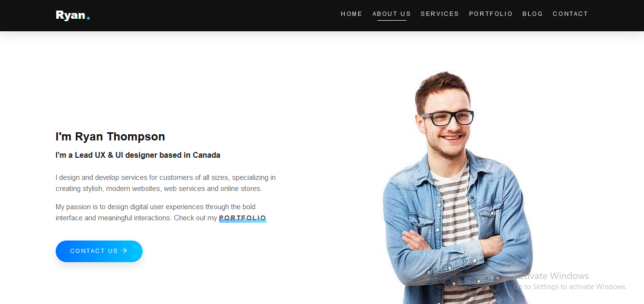Click the white underline beneath ABOUT US
The image size is (644, 304).
[392, 20]
